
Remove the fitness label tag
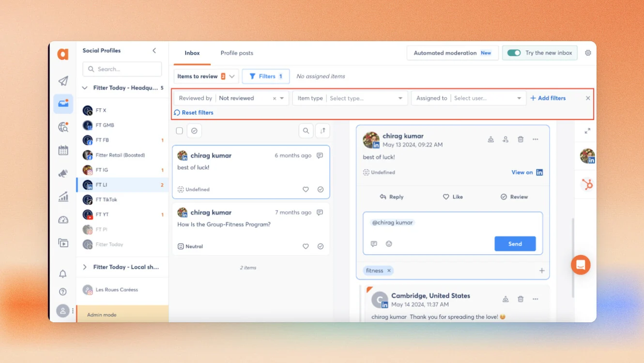click(389, 271)
